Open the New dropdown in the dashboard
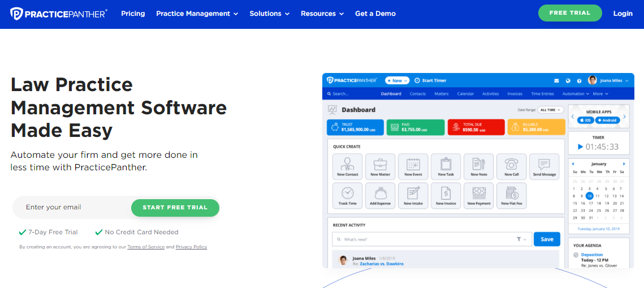644x288 pixels. (397, 80)
